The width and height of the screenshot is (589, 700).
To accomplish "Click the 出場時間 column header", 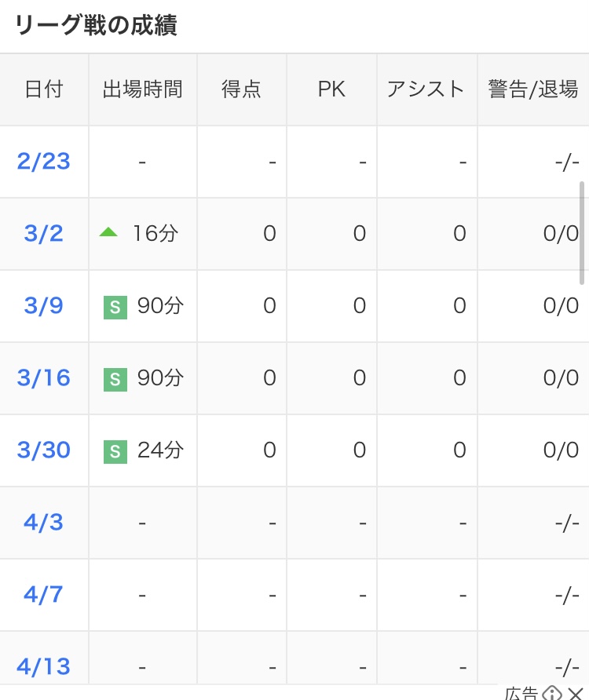I will coord(143,89).
